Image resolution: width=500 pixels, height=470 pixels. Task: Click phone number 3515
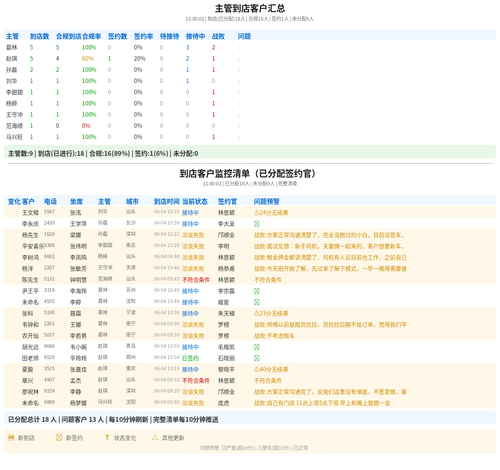click(49, 369)
